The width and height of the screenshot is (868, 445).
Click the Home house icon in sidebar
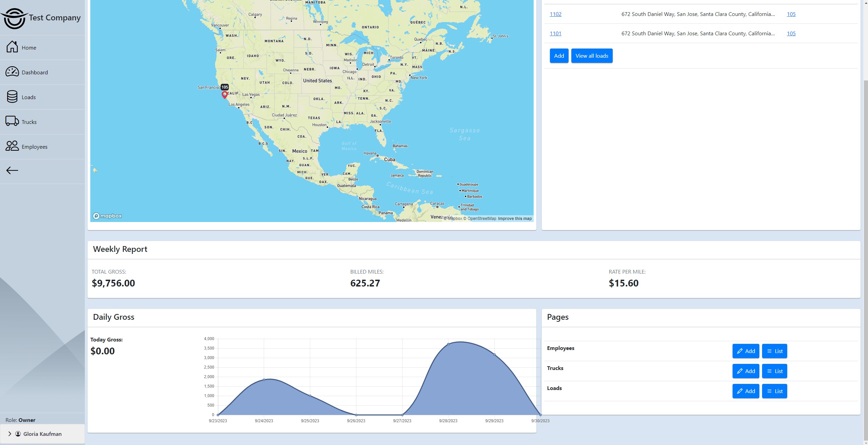[12, 47]
